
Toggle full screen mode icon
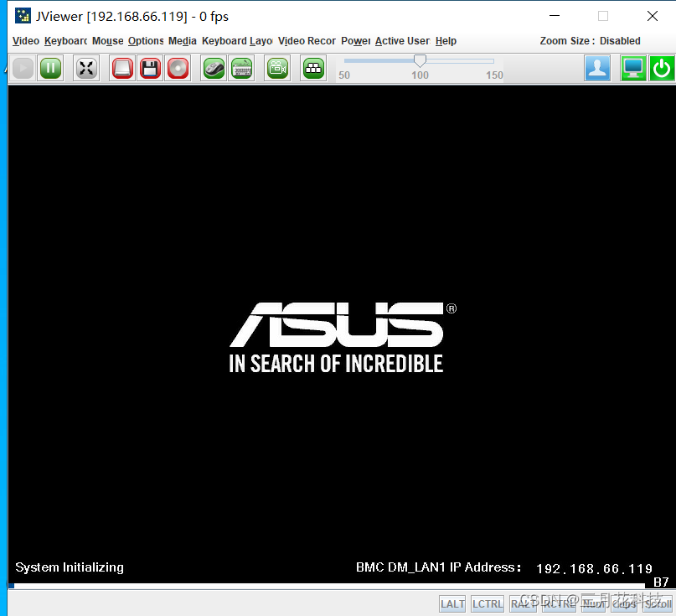pyautogui.click(x=86, y=68)
